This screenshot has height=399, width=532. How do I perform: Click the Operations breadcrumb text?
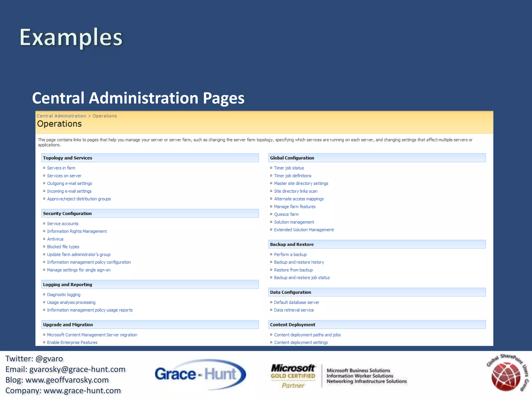tap(105, 116)
